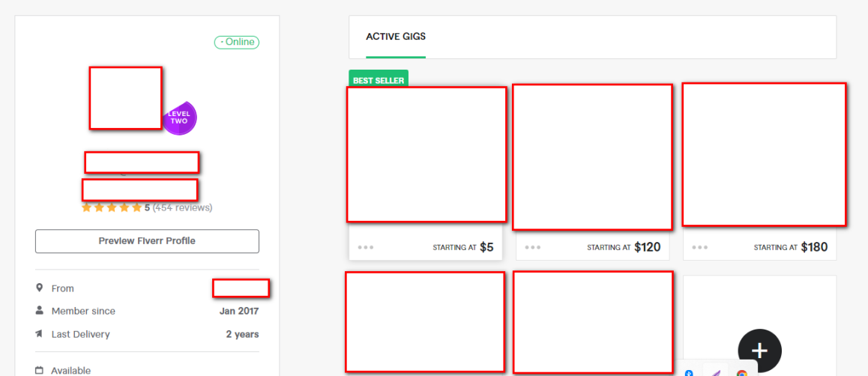The image size is (868, 376).
Task: Open the Best Seller gig thumbnail
Action: point(427,154)
